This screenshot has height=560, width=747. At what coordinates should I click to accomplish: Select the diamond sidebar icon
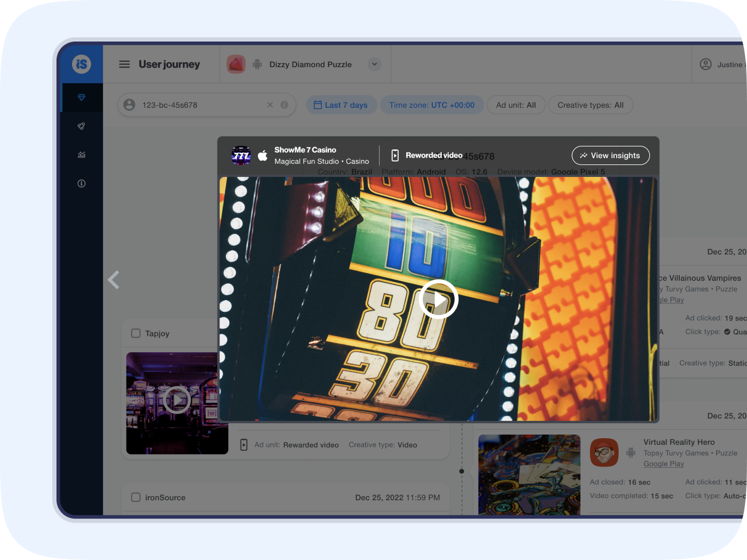pos(82,97)
